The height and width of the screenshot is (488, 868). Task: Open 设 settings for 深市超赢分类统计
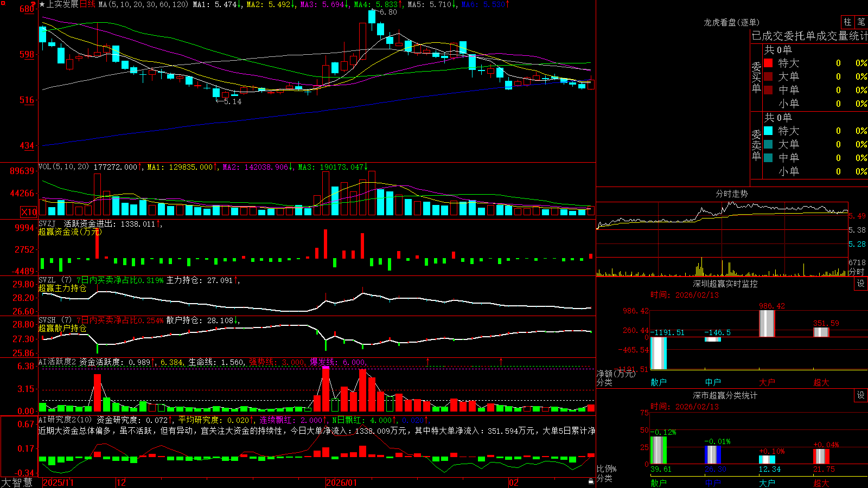click(861, 395)
